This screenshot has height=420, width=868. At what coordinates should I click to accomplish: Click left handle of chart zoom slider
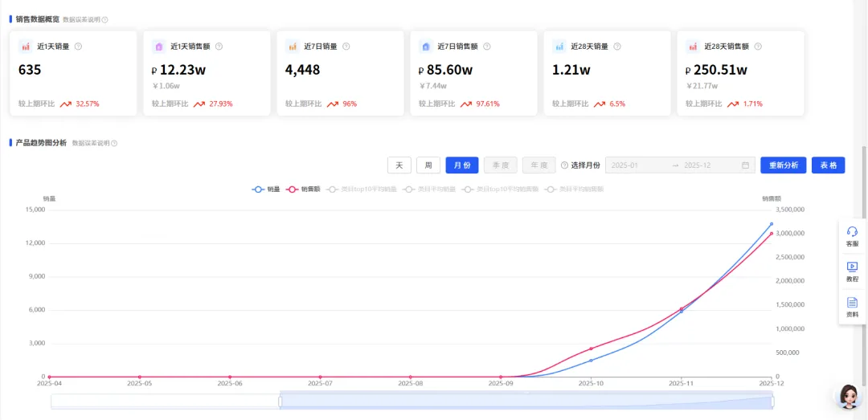(280, 402)
